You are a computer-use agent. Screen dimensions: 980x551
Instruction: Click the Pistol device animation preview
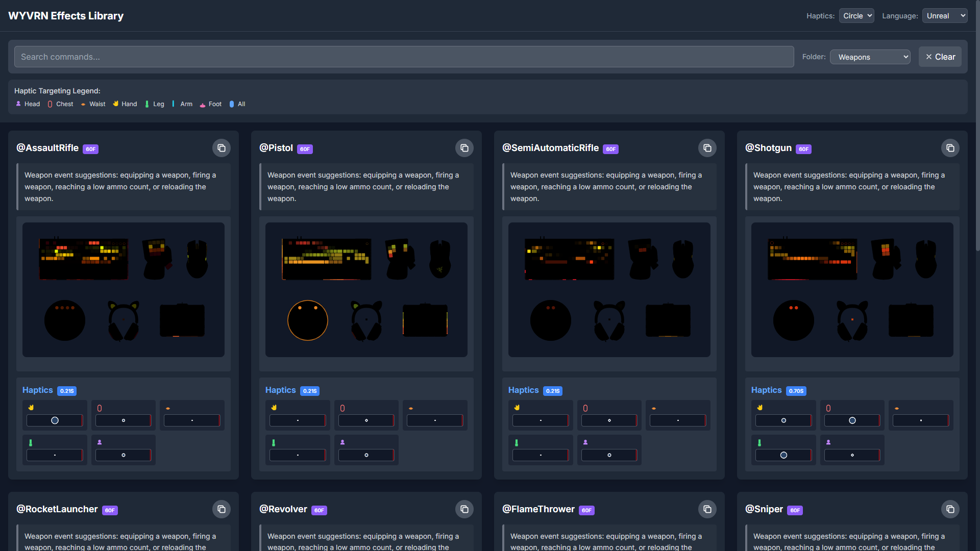tap(366, 290)
